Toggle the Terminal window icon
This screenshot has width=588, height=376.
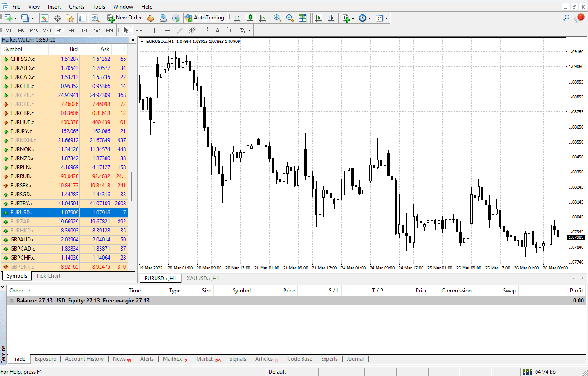83,18
